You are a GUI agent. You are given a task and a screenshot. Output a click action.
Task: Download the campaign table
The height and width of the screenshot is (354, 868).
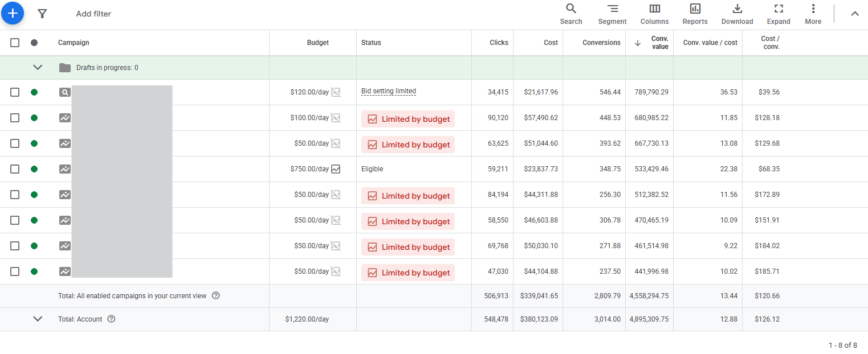737,14
